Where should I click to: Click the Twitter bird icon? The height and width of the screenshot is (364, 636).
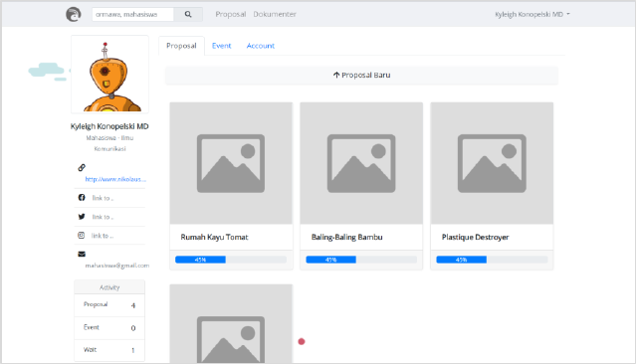pyautogui.click(x=82, y=217)
